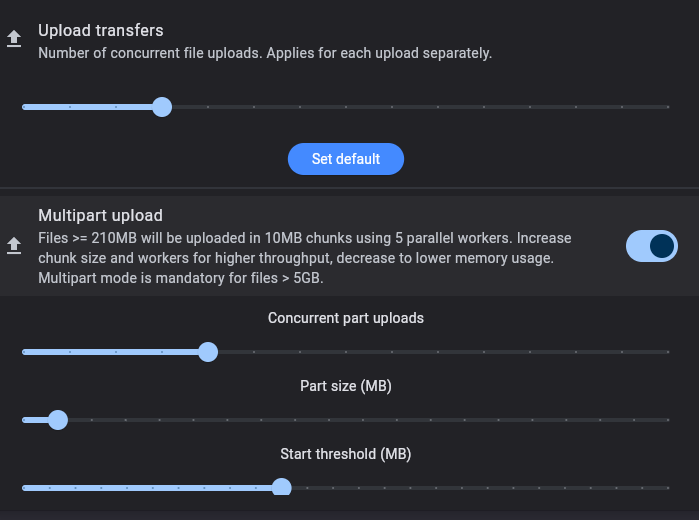Click the Part size (MB) label

coord(346,386)
